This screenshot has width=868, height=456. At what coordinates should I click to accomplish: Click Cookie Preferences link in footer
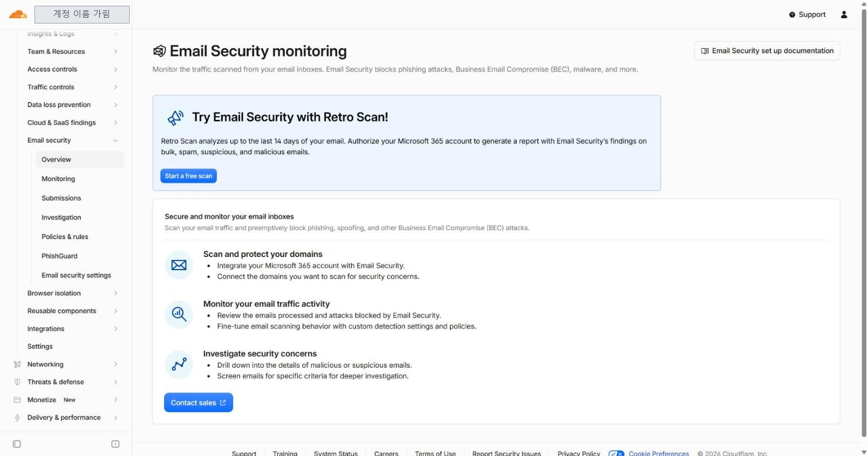click(658, 454)
